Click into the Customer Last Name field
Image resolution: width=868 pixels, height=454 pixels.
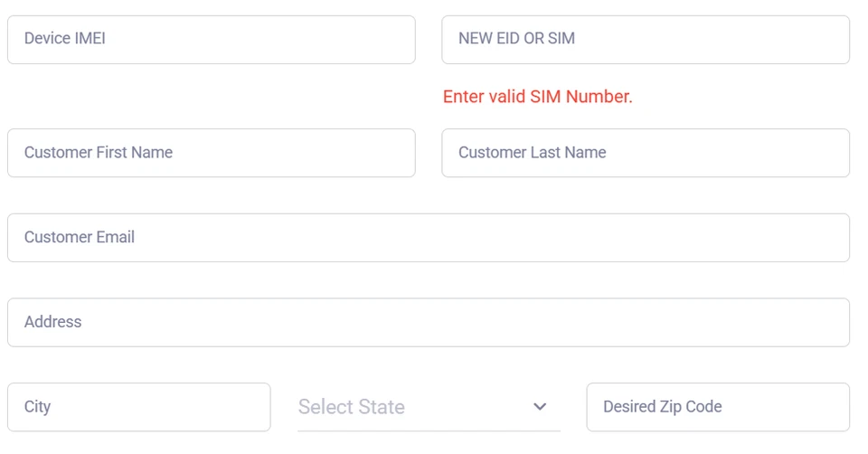pos(645,153)
